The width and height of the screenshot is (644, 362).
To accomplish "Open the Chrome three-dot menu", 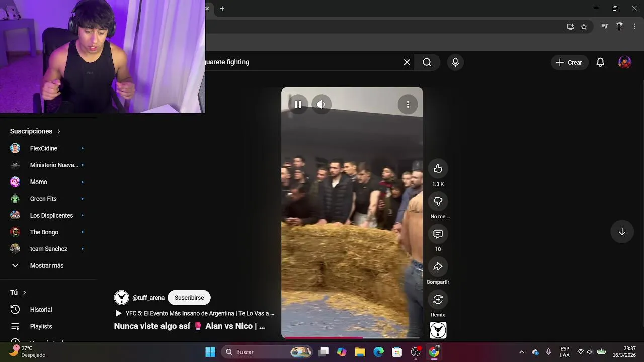I will (x=635, y=27).
